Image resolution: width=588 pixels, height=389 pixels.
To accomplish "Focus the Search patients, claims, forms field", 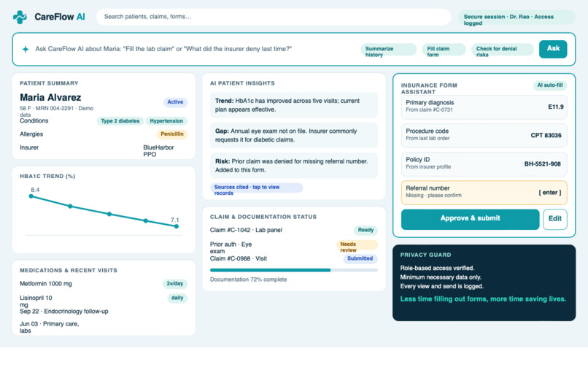I will click(274, 17).
